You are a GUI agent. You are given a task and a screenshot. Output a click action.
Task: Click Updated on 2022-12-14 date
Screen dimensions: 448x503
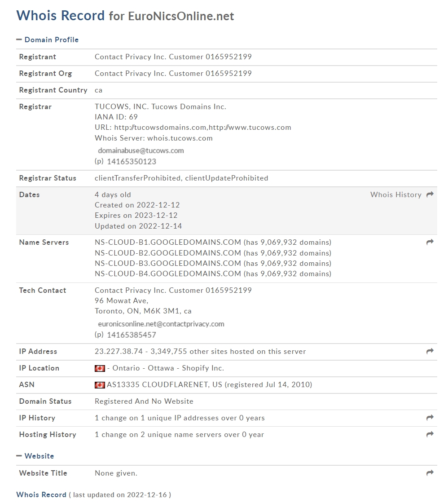pos(138,226)
